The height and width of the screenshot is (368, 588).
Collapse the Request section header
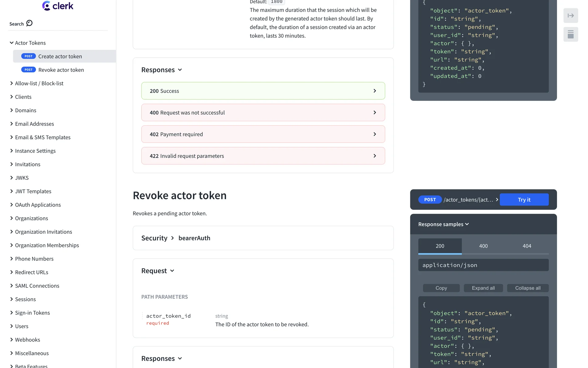point(158,271)
